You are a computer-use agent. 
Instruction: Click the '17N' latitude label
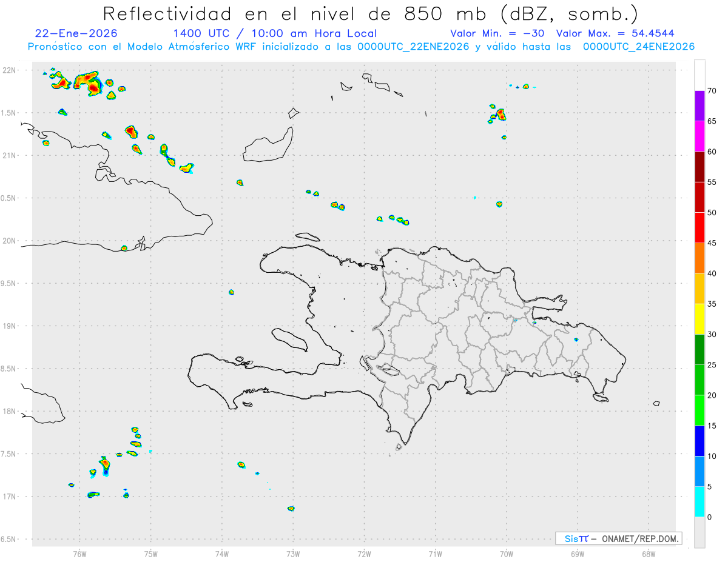pyautogui.click(x=9, y=497)
